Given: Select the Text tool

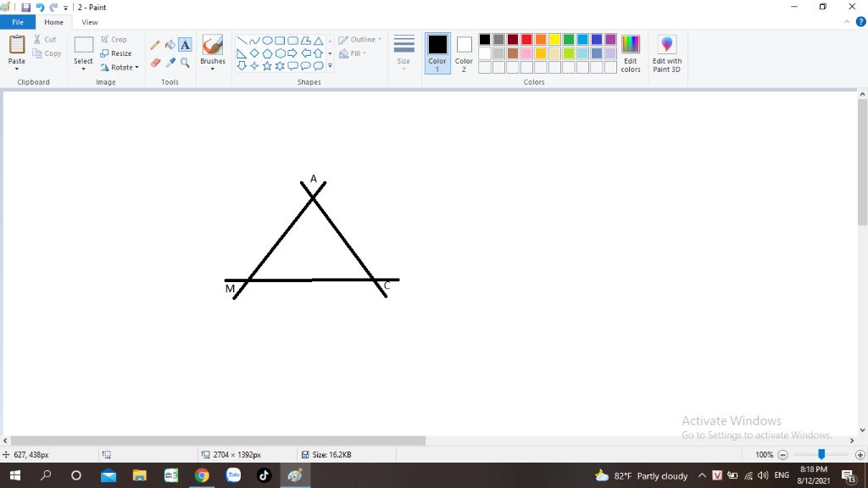Looking at the screenshot, I should coord(185,45).
